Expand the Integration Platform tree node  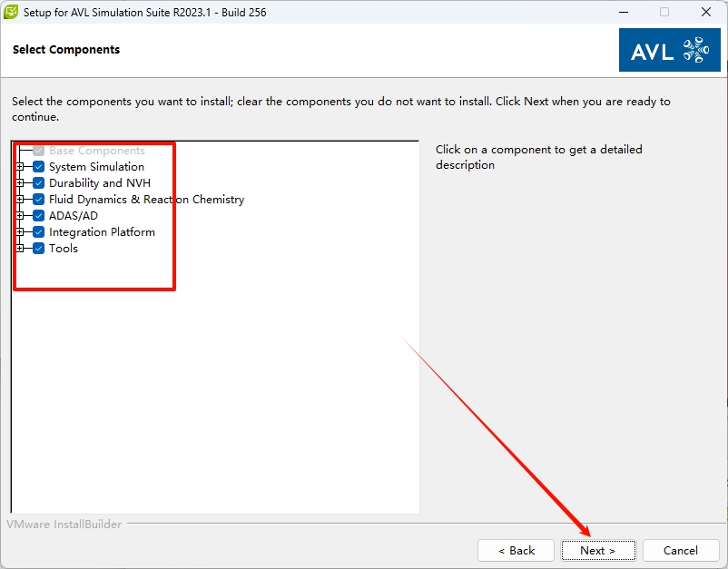[20, 232]
